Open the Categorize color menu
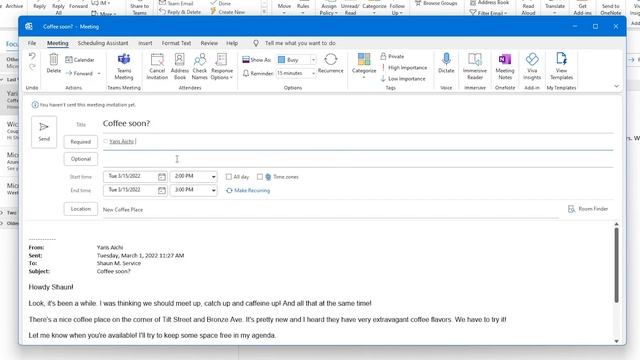The height and width of the screenshot is (360, 640). point(364,65)
